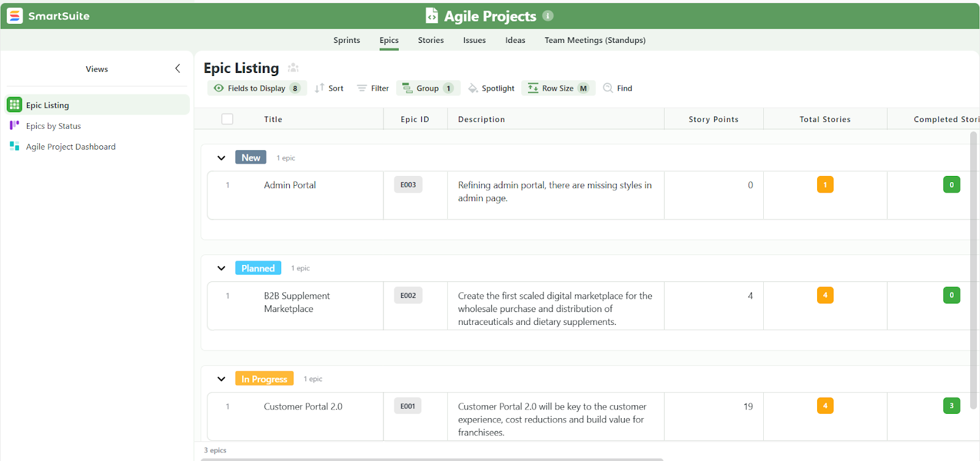Viewport: 980px width, 461px height.
Task: Click the Sort button label
Action: pyautogui.click(x=336, y=88)
